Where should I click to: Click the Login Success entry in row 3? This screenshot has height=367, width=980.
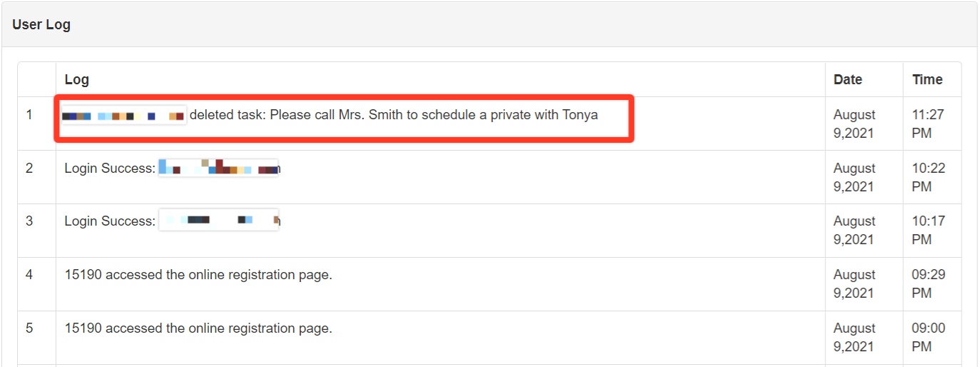click(172, 221)
